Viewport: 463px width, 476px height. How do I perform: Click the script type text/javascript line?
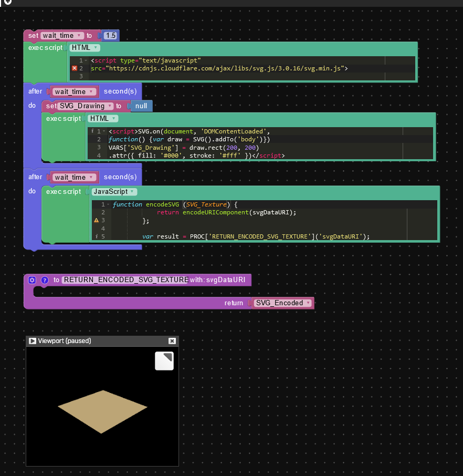point(145,60)
